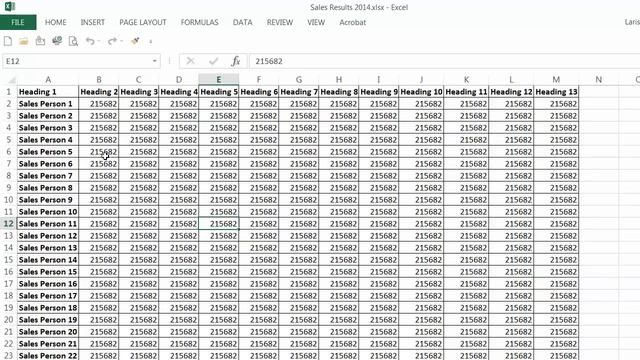Image resolution: width=640 pixels, height=360 pixels.
Task: Open the Acrobat tab
Action: (352, 22)
